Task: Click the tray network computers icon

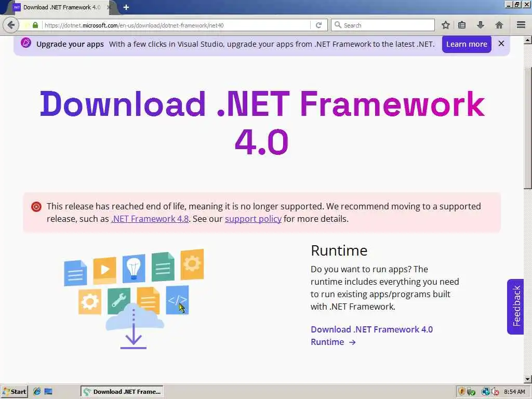Action: (486, 392)
